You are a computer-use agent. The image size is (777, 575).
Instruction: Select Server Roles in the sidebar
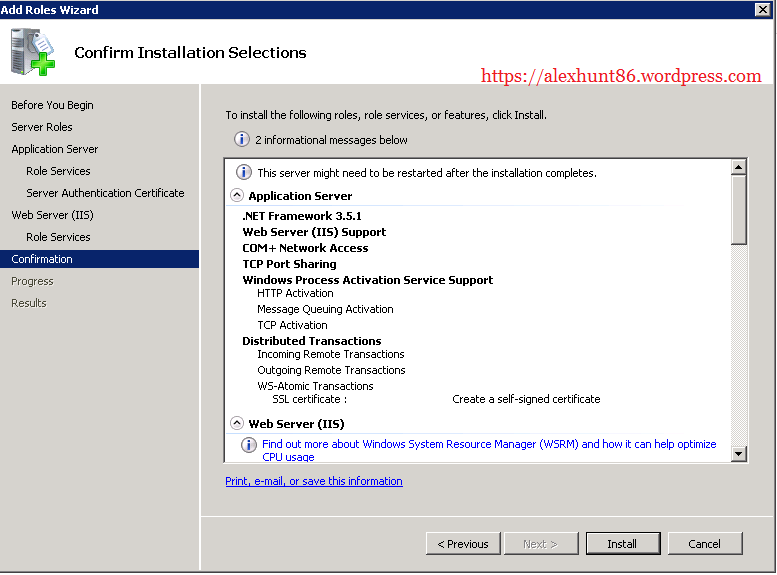pyautogui.click(x=42, y=127)
